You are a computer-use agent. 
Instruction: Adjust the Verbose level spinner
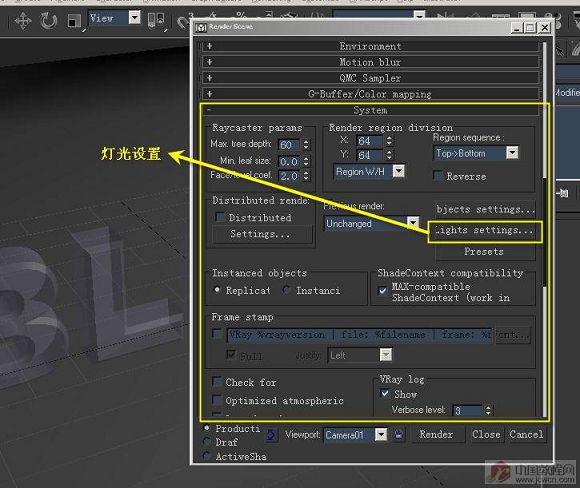tap(488, 410)
